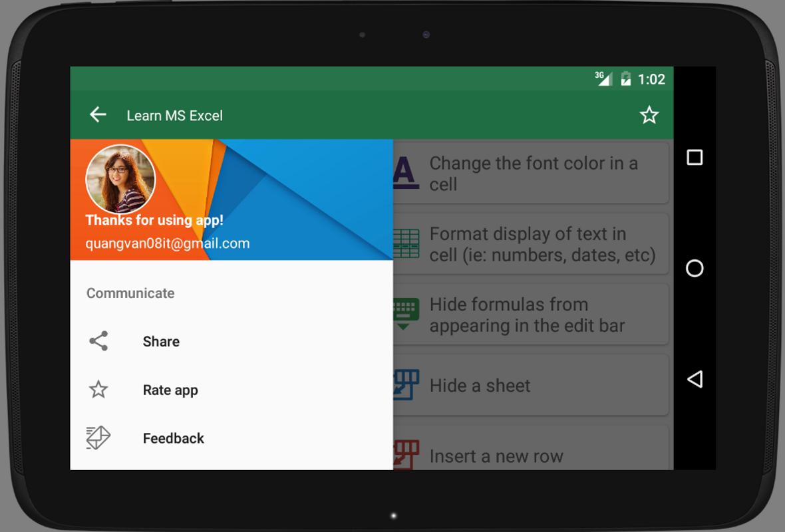This screenshot has width=785, height=532.
Task: Open 'Format display of text in cell'
Action: click(x=531, y=244)
